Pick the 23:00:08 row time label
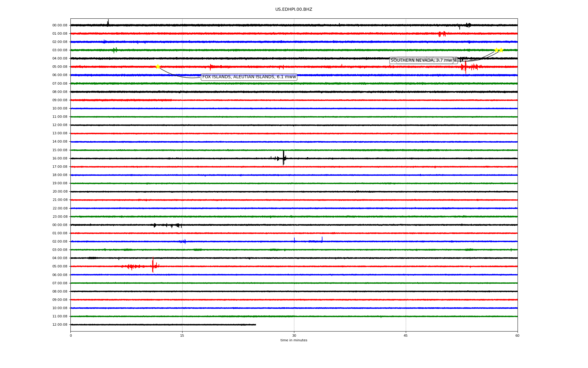 (60, 217)
